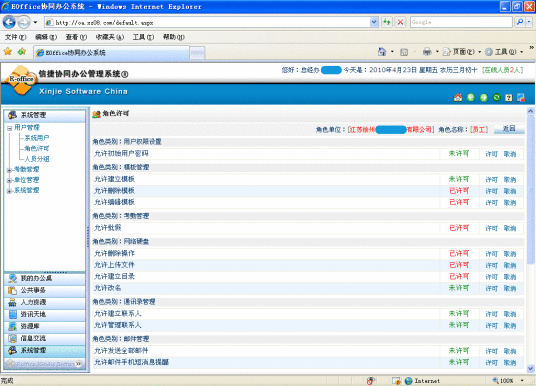The height and width of the screenshot is (386, 536).
Task: Open the 在线人员2人 online users link
Action: [502, 70]
